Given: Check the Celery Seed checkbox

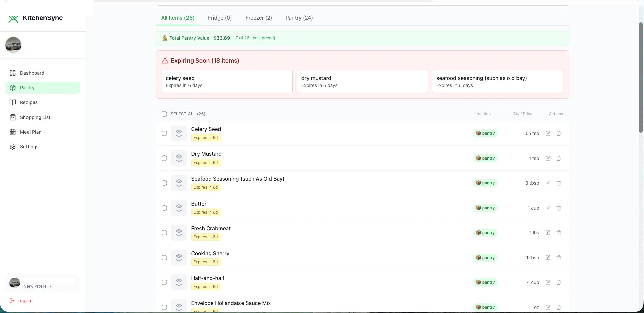Looking at the screenshot, I should [x=164, y=133].
